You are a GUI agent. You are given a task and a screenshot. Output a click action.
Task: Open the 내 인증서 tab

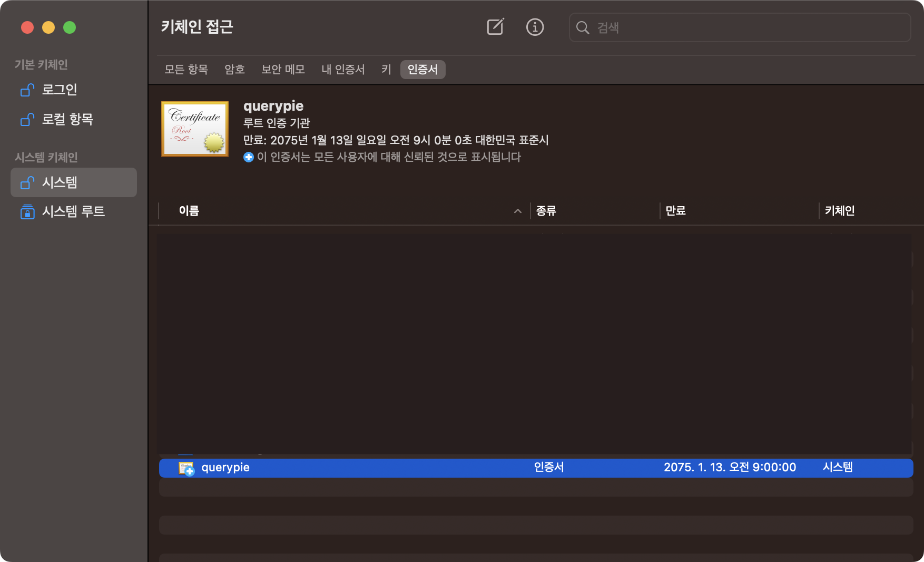click(343, 69)
